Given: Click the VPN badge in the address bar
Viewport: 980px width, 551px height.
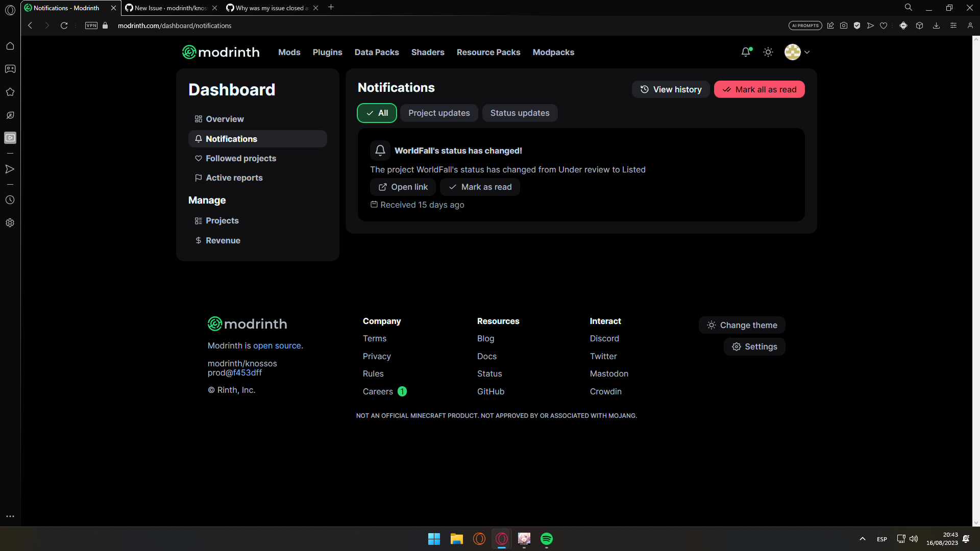Looking at the screenshot, I should pyautogui.click(x=91, y=25).
